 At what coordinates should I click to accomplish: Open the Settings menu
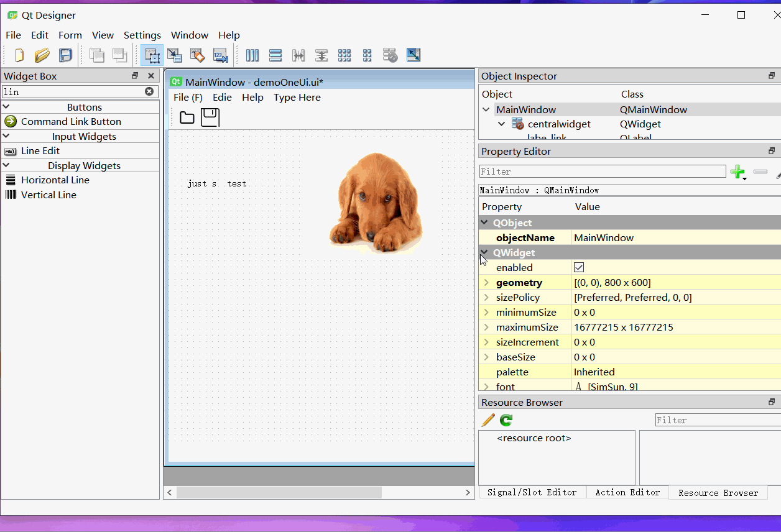coord(142,35)
